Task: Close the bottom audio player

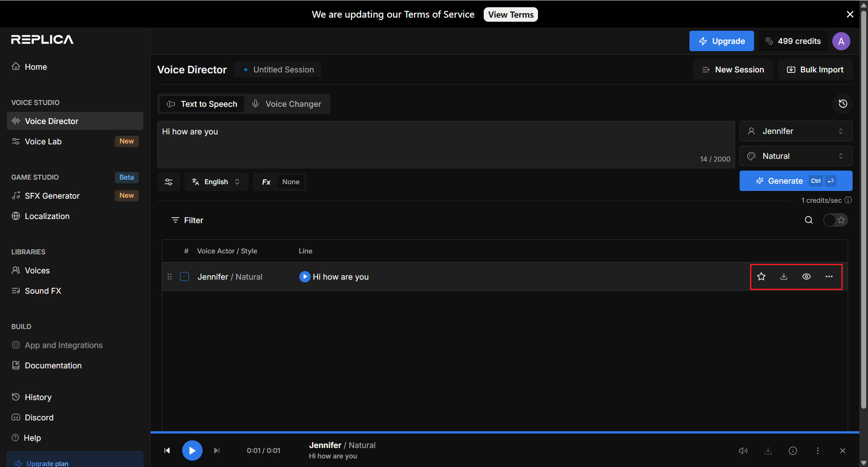Action: pos(843,451)
